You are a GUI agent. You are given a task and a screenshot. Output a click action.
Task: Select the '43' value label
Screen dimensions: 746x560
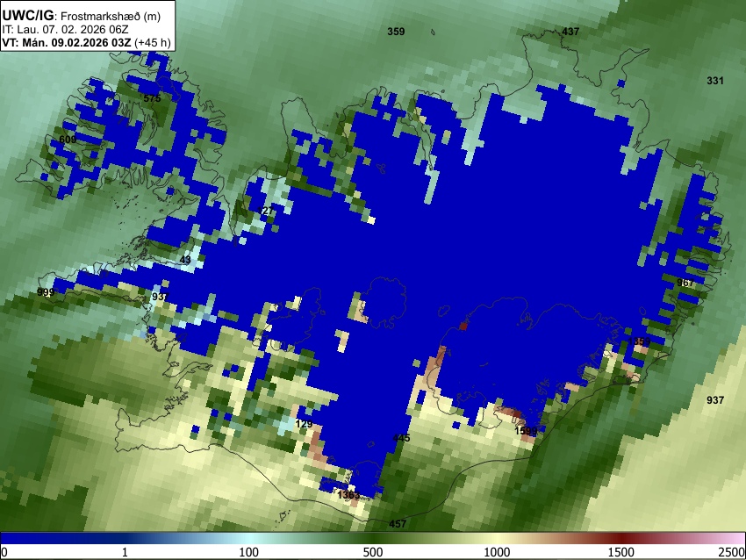[185, 259]
